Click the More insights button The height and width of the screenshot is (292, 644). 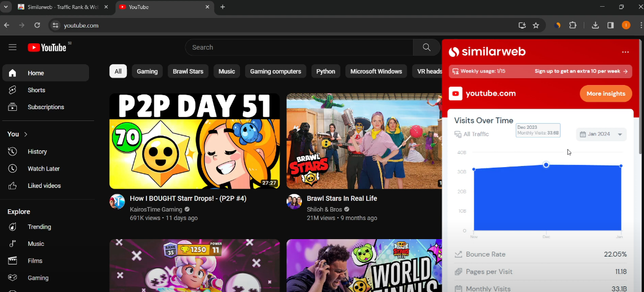(606, 93)
